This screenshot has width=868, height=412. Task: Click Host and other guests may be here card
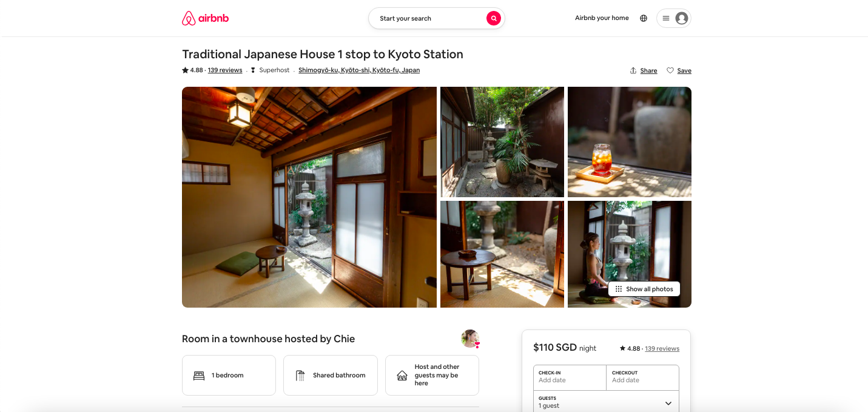[432, 376]
